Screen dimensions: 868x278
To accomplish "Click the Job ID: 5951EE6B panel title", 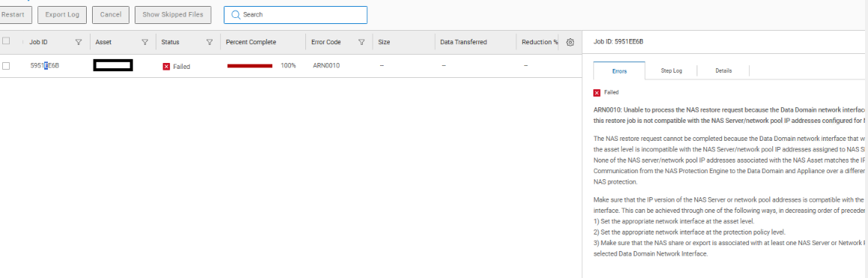I will click(x=618, y=42).
